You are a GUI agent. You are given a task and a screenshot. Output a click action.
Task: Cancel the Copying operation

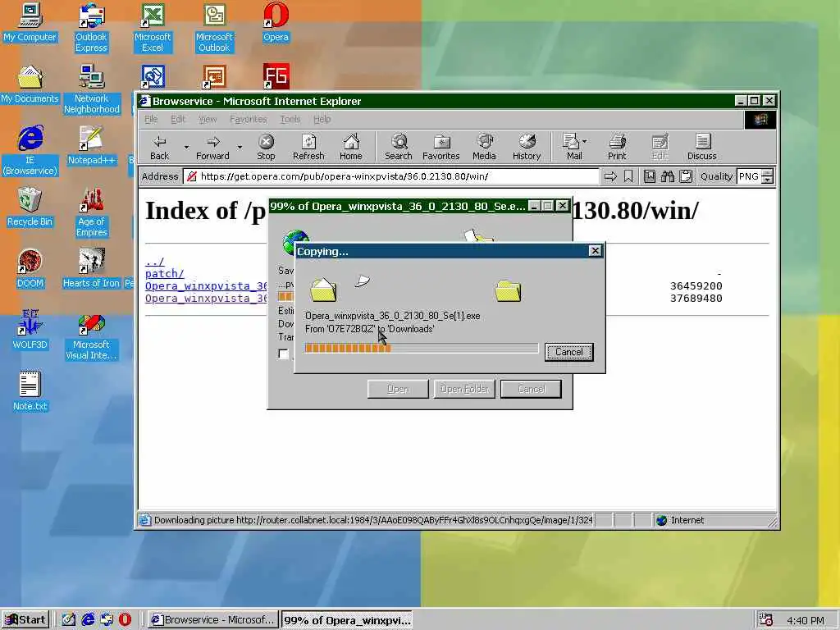569,352
